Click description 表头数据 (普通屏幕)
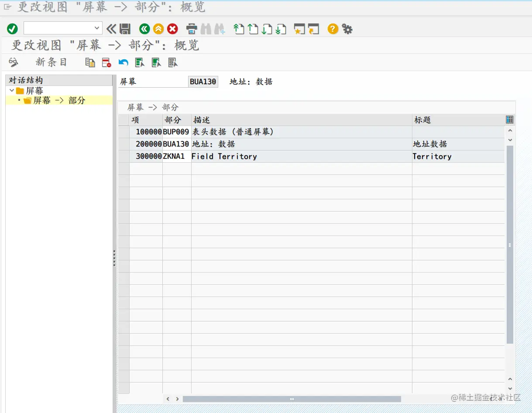 point(302,132)
